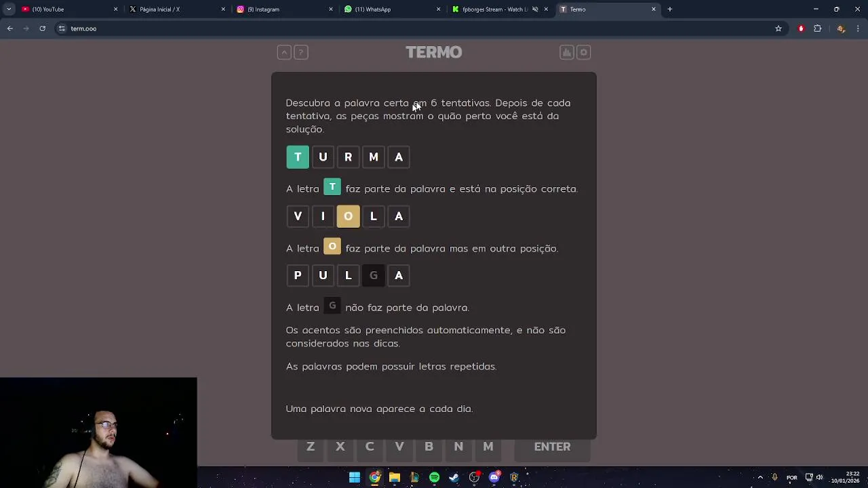Screen dimensions: 868x488
Task: Open the help question-mark icon in Termo
Action: coord(301,52)
